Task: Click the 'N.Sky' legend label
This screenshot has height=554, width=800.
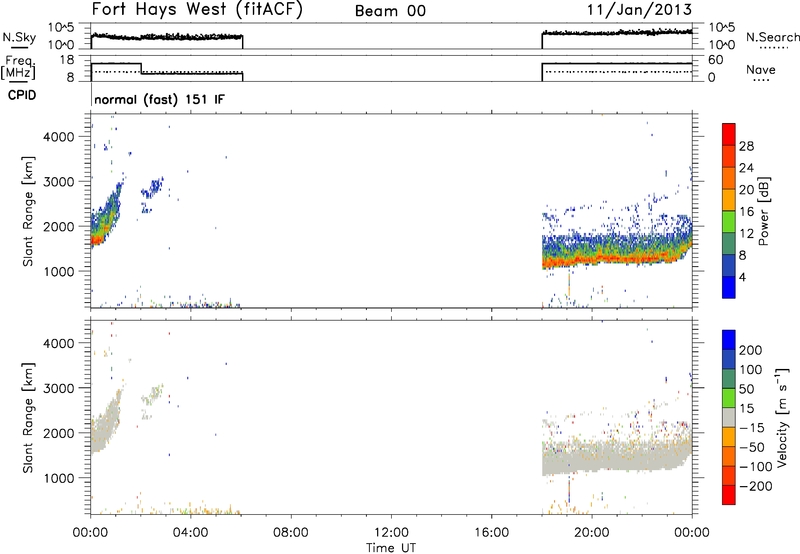Action: point(19,37)
